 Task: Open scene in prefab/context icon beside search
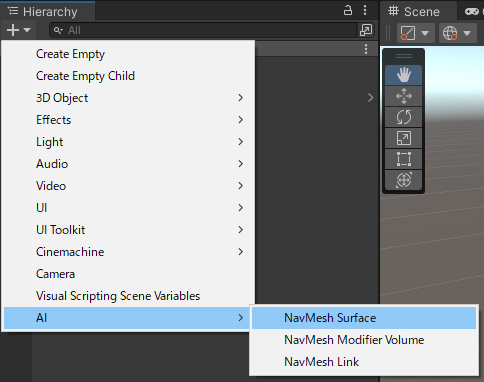366,30
